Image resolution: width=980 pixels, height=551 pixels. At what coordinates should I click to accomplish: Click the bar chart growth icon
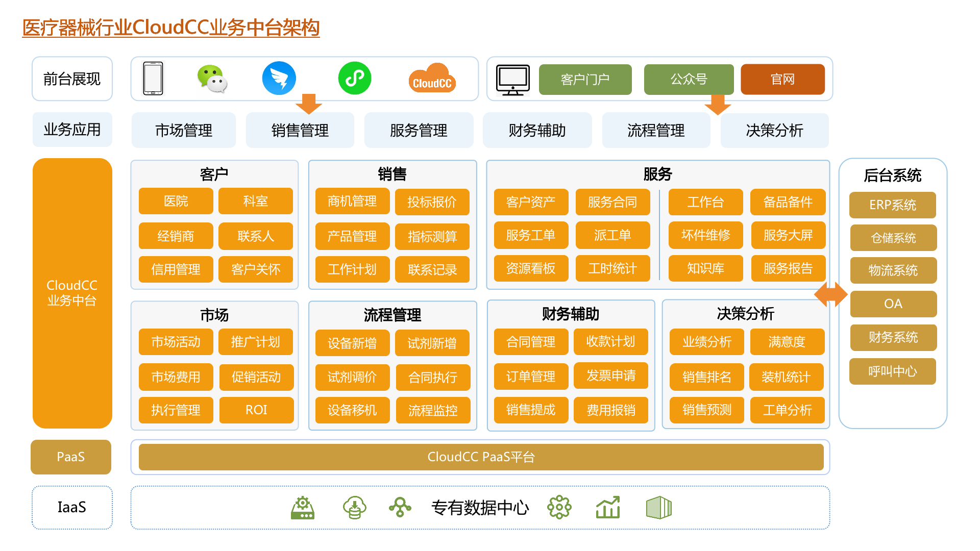pyautogui.click(x=608, y=507)
